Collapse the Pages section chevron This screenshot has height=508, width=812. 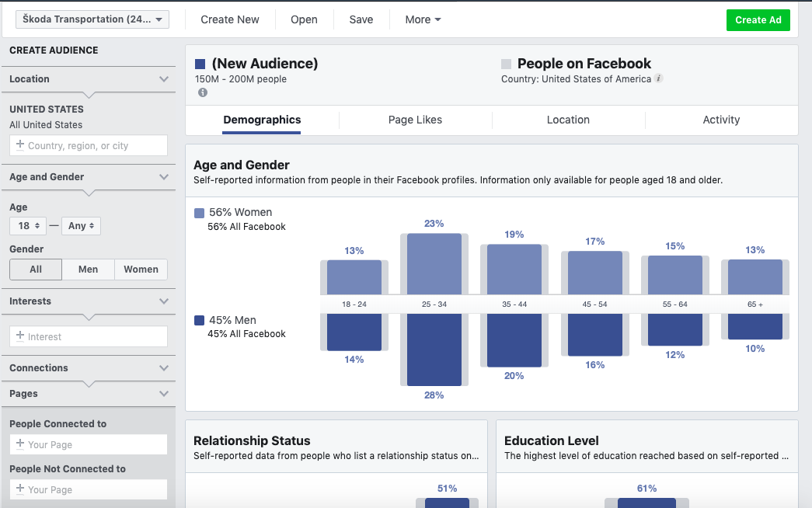[x=164, y=394]
